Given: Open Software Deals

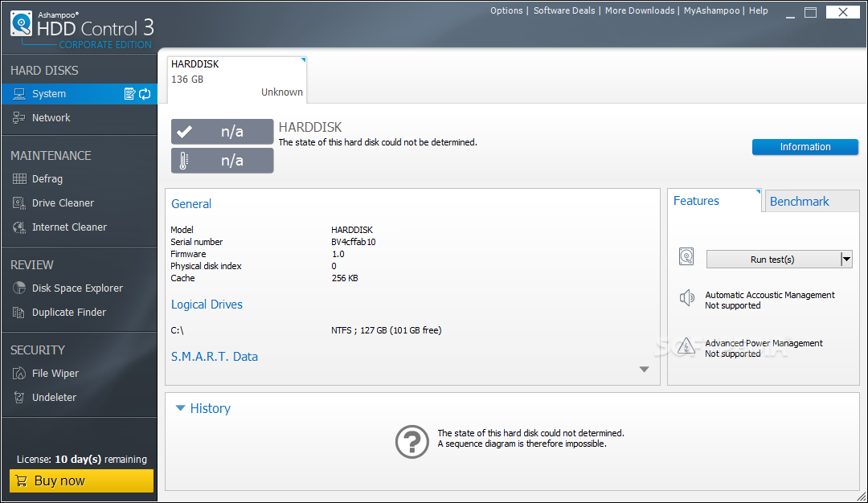Looking at the screenshot, I should [564, 10].
